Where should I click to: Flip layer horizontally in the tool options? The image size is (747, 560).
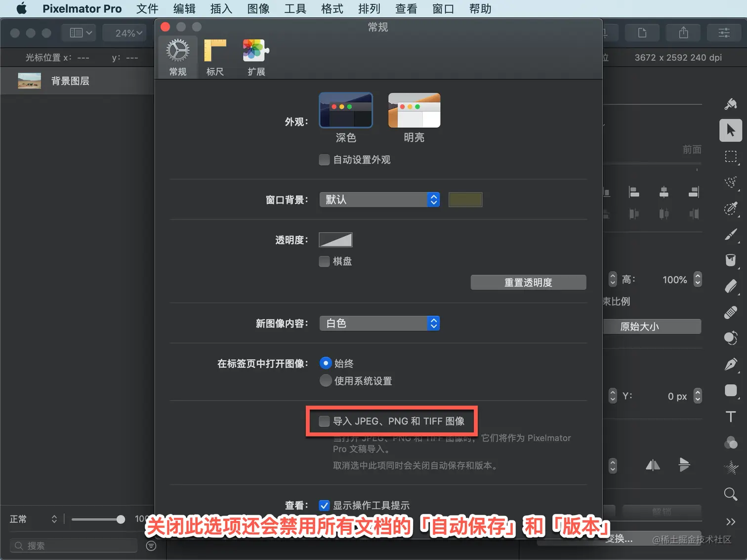pos(653,465)
